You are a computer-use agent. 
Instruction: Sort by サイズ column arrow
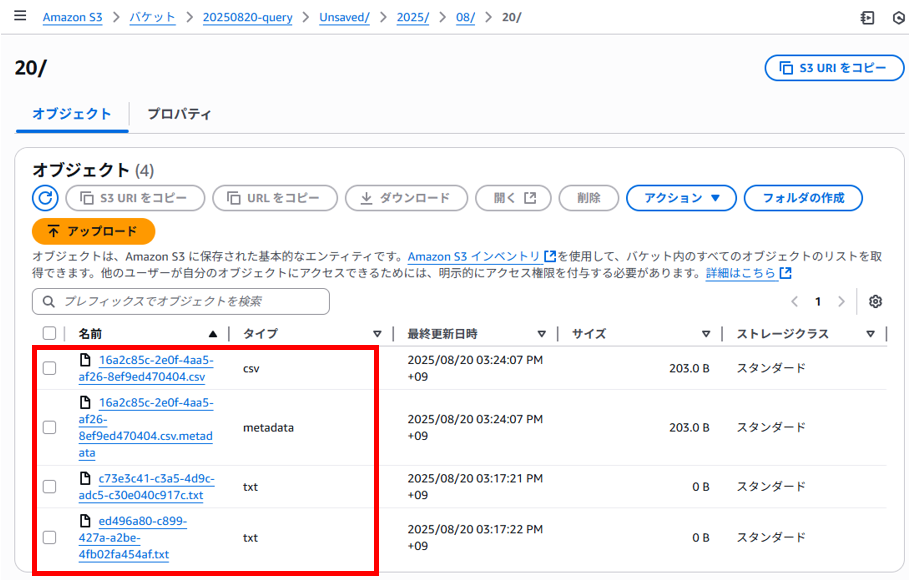pos(706,334)
